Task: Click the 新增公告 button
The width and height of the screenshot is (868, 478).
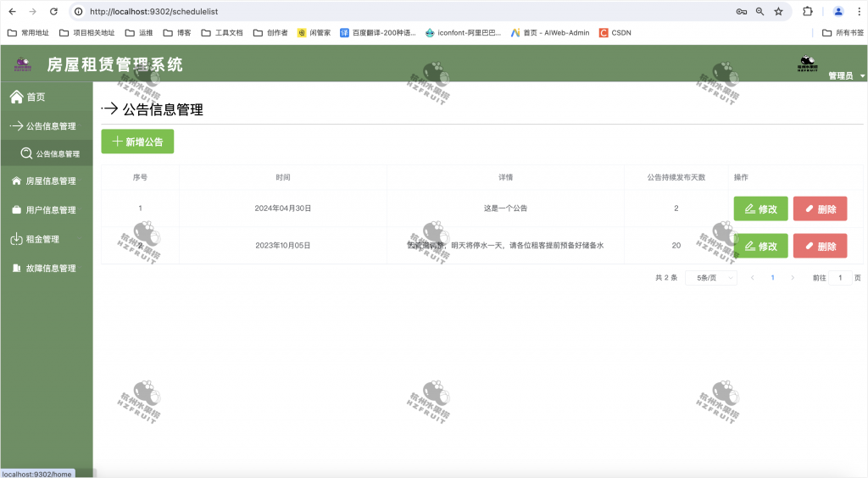Action: pos(137,142)
